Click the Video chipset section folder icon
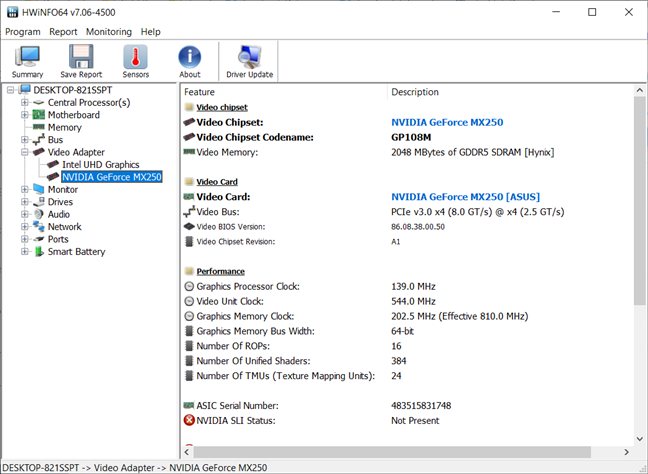Viewport: 648px width, 474px height. [189, 107]
